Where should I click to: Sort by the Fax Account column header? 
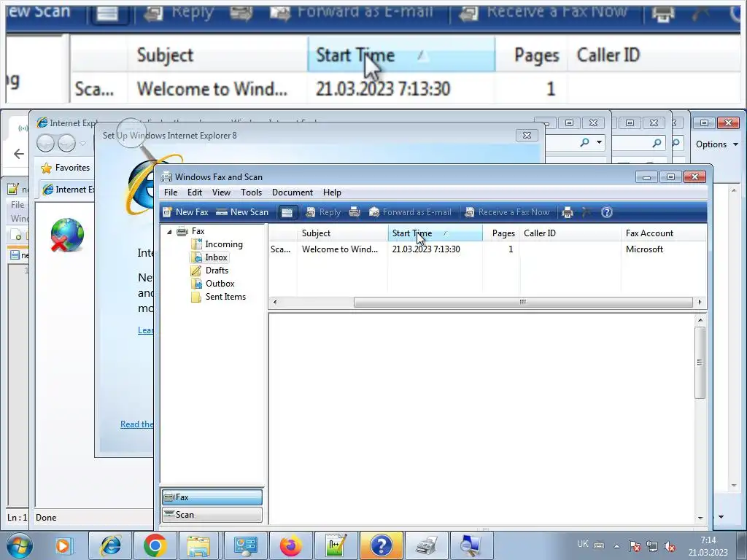[664, 233]
